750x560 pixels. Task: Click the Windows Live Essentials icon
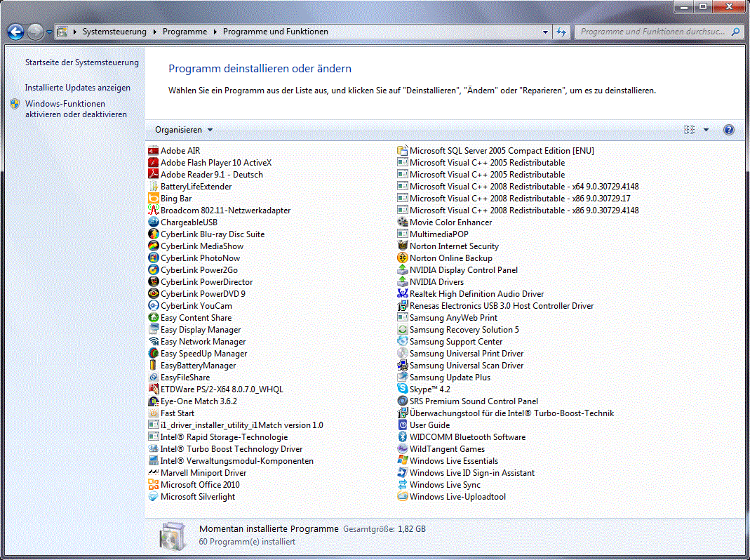pos(403,461)
